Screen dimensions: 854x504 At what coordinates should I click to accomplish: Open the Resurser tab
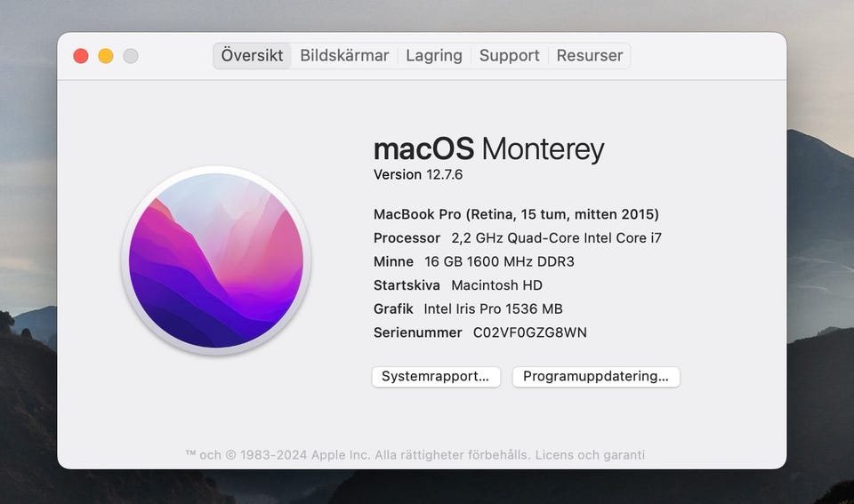(589, 55)
